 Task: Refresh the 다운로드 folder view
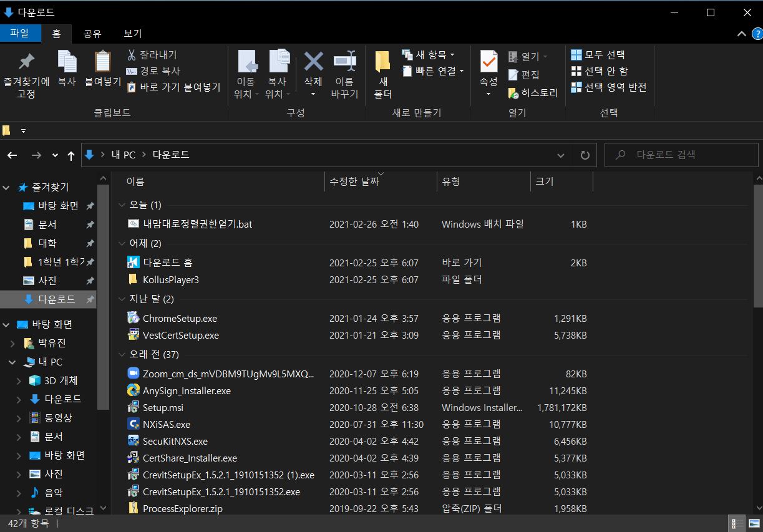click(x=585, y=155)
